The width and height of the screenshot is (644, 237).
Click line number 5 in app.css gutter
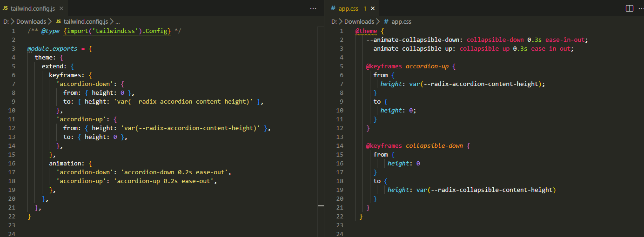342,66
